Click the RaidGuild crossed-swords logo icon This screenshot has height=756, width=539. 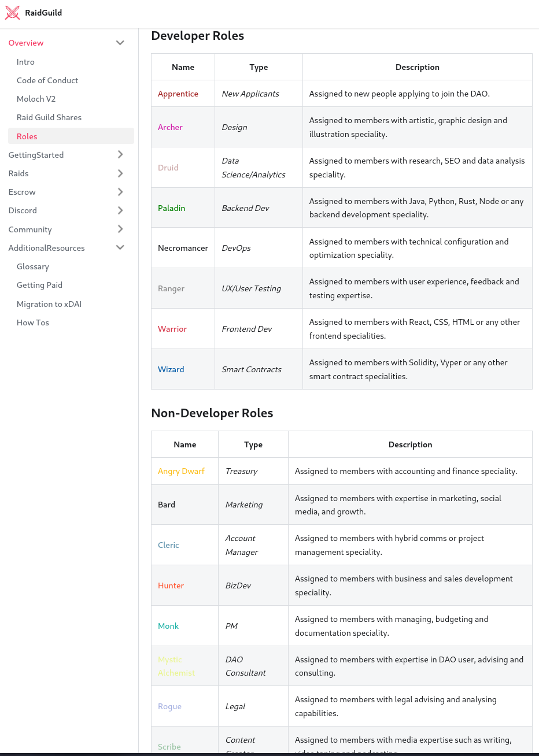coord(12,13)
